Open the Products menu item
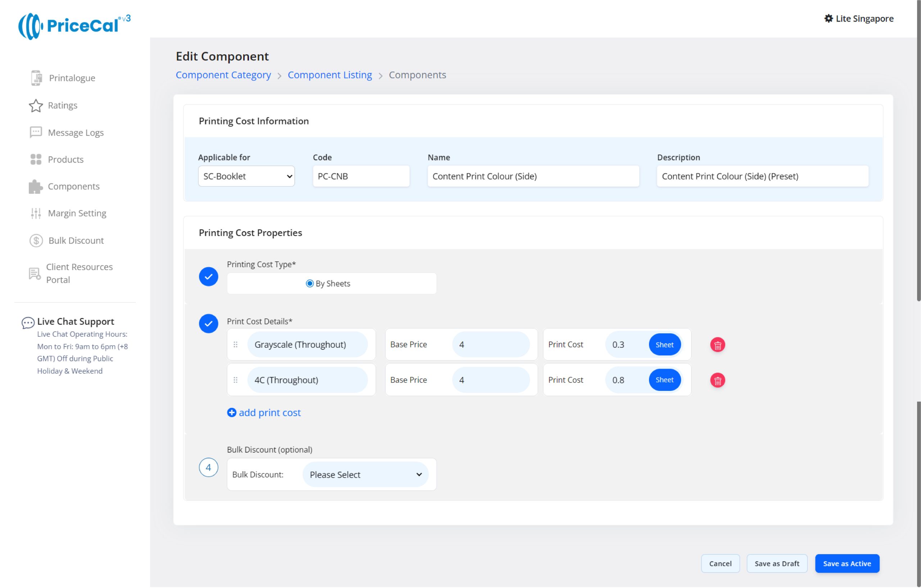This screenshot has width=921, height=588. [65, 159]
